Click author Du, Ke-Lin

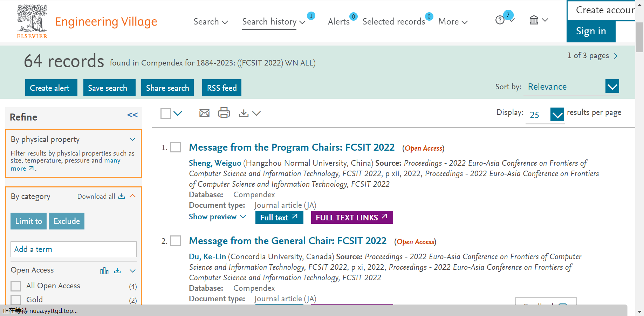pyautogui.click(x=207, y=257)
